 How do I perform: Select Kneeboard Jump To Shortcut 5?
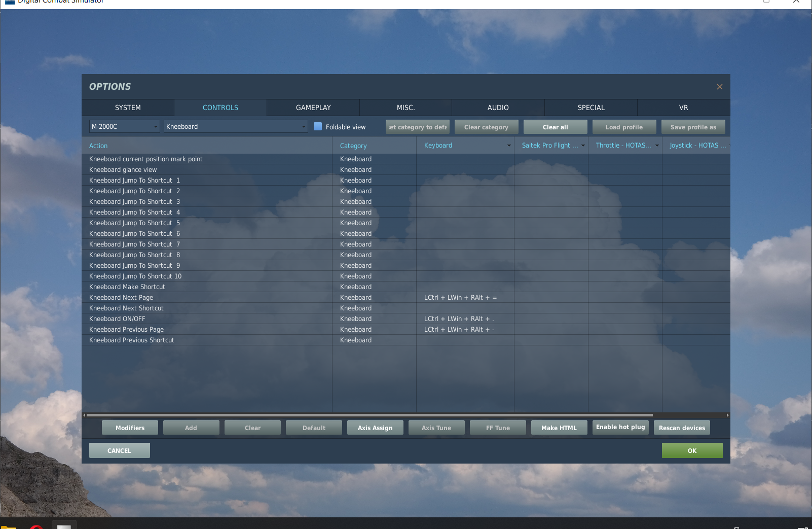coord(406,223)
